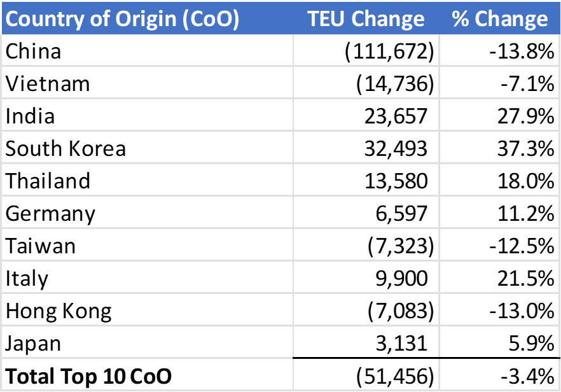This screenshot has height=392, width=561.
Task: Click the Country of Origin (CoO) header
Action: (122, 18)
